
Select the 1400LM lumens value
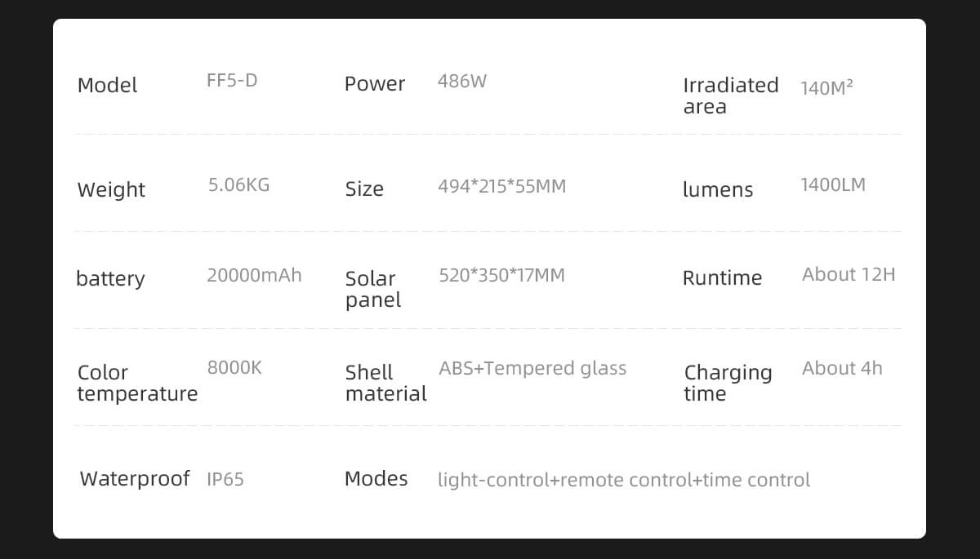tap(832, 185)
